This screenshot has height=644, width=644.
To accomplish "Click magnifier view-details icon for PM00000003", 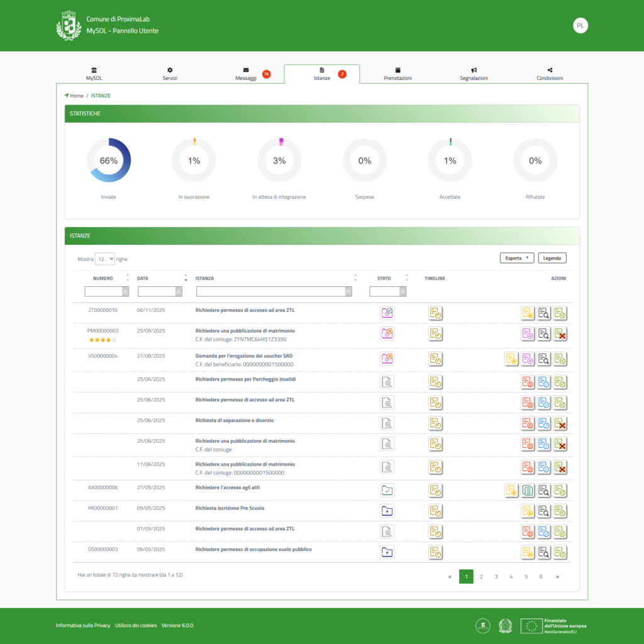I will pos(544,334).
